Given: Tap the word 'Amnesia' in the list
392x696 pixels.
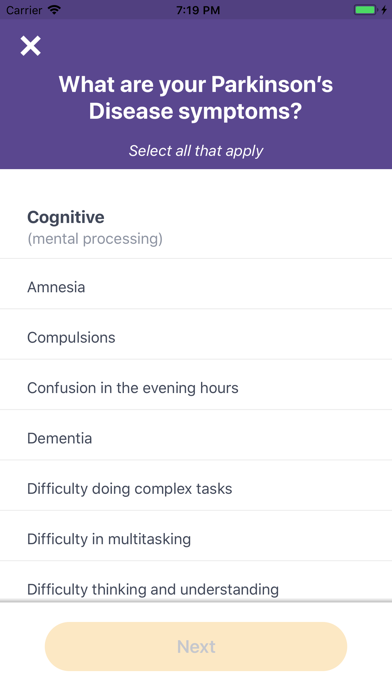Looking at the screenshot, I should [x=56, y=287].
